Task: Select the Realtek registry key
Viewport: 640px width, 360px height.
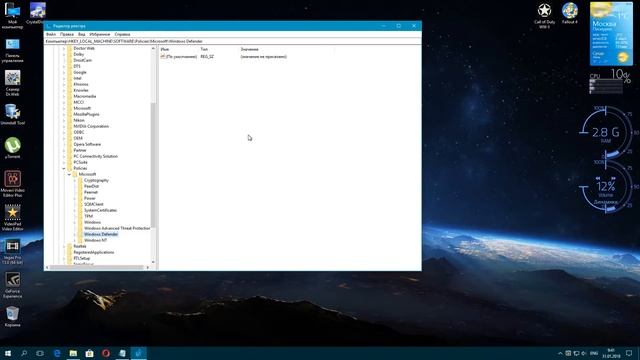Action: click(x=80, y=246)
